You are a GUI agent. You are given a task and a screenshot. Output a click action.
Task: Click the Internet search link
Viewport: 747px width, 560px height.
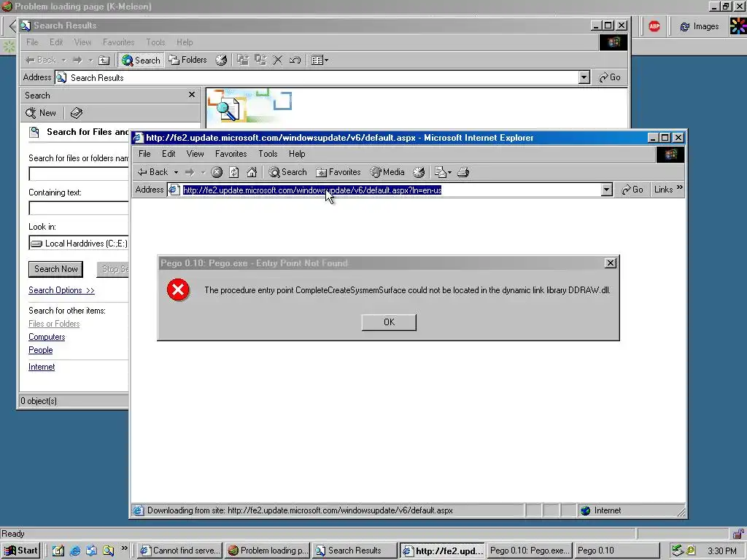(42, 367)
